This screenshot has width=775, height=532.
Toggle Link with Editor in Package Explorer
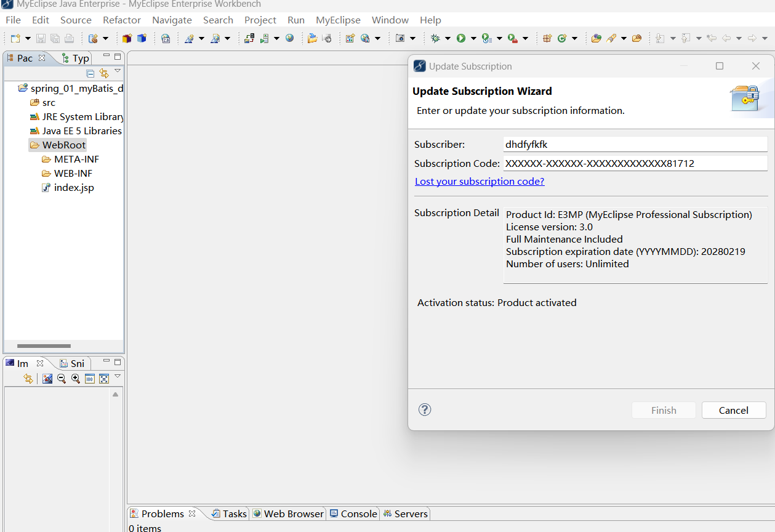pyautogui.click(x=103, y=73)
